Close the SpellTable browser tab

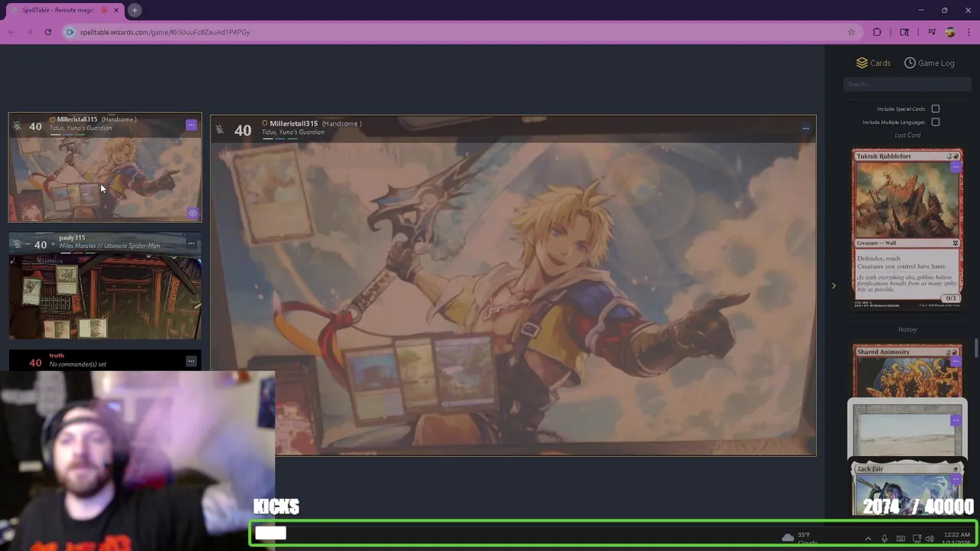pyautogui.click(x=116, y=10)
